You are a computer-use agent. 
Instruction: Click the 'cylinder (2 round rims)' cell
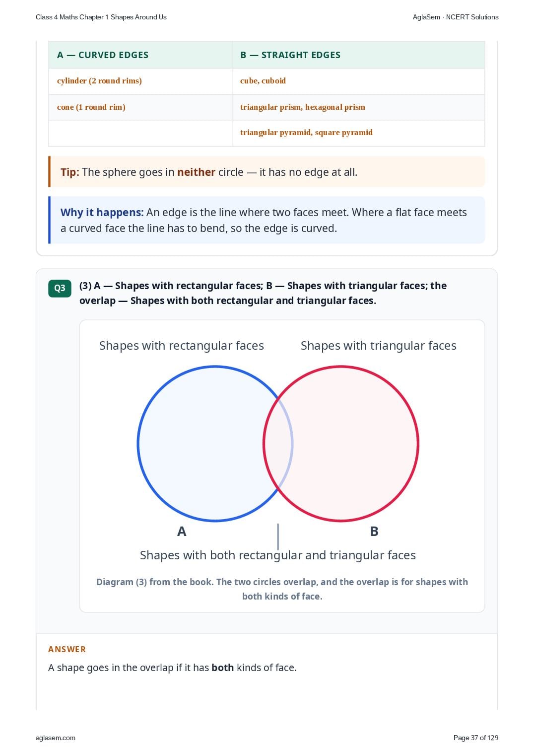(x=140, y=81)
